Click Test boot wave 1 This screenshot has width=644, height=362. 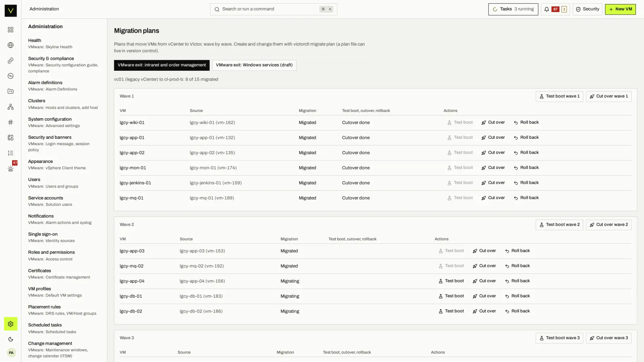click(559, 97)
